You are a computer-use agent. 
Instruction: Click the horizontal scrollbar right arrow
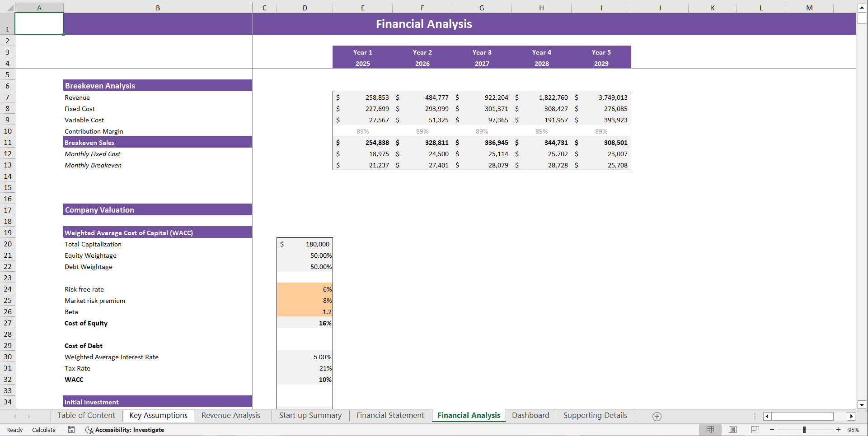851,416
